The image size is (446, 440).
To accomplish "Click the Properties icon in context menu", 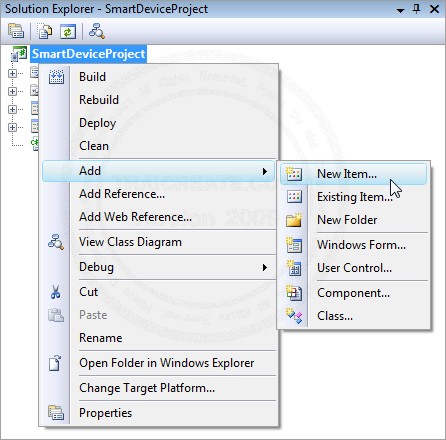I will (56, 412).
